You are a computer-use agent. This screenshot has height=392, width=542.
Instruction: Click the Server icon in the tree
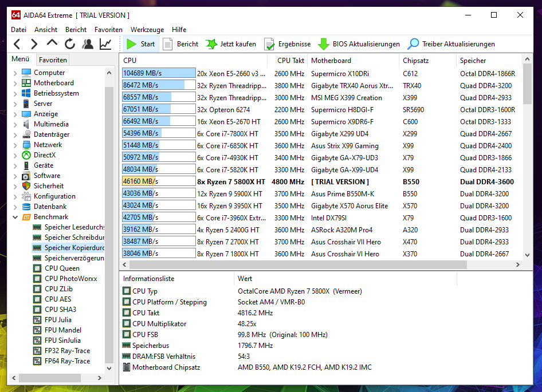click(26, 104)
